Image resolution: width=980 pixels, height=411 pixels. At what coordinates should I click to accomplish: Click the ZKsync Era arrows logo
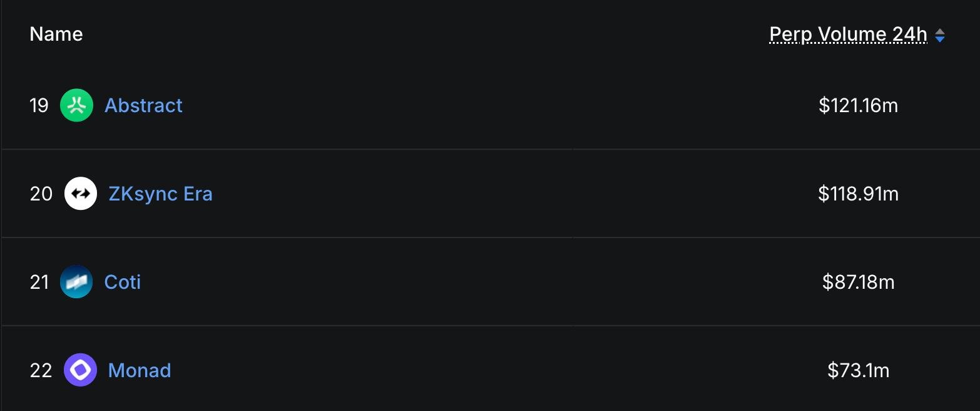pos(81,194)
